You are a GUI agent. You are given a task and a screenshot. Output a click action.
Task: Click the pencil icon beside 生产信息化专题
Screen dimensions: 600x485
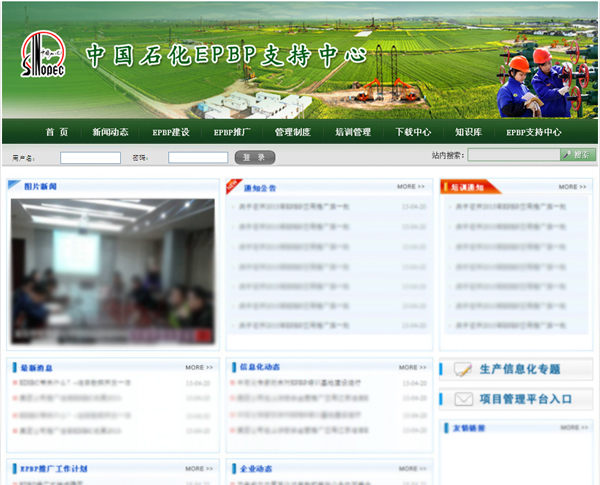(x=463, y=369)
